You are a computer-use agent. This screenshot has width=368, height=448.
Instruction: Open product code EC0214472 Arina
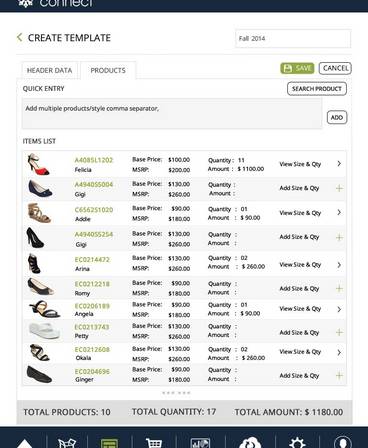(92, 259)
